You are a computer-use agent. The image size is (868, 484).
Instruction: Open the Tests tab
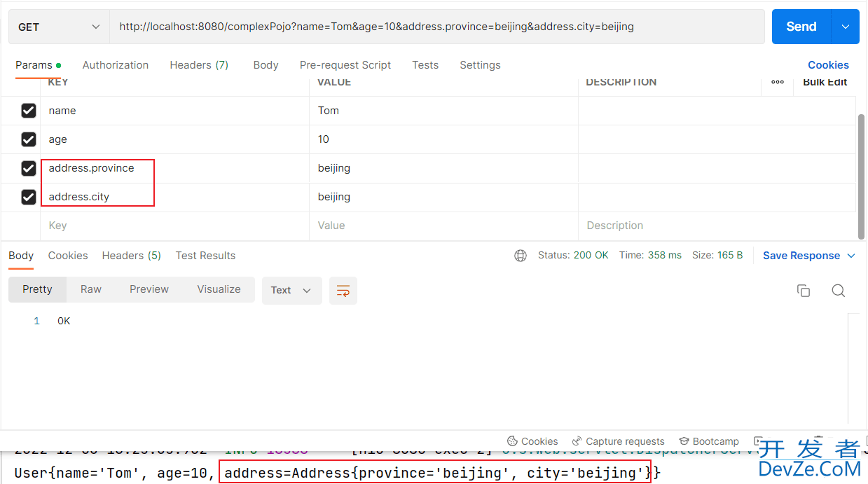pyautogui.click(x=425, y=65)
